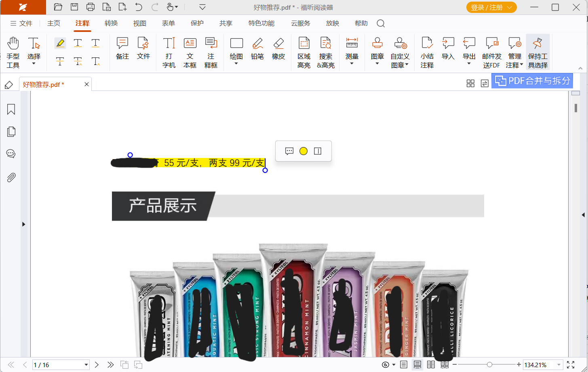Toggle fullscreen mode icon

pos(571,365)
